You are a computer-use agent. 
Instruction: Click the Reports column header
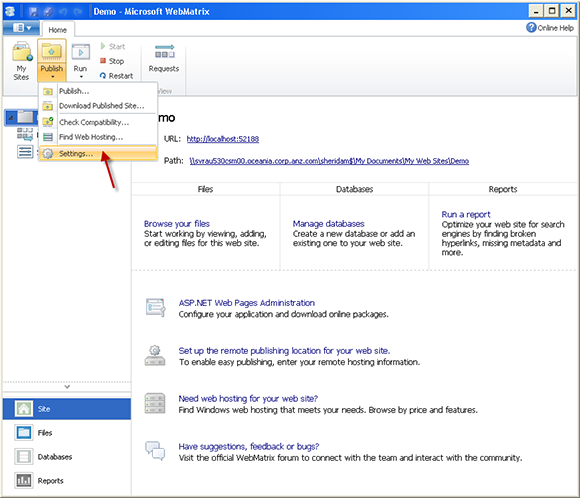(x=503, y=189)
